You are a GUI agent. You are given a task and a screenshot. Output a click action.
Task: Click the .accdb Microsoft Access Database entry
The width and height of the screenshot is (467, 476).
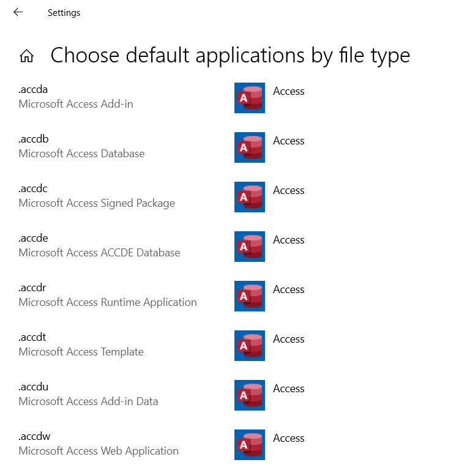click(x=81, y=147)
